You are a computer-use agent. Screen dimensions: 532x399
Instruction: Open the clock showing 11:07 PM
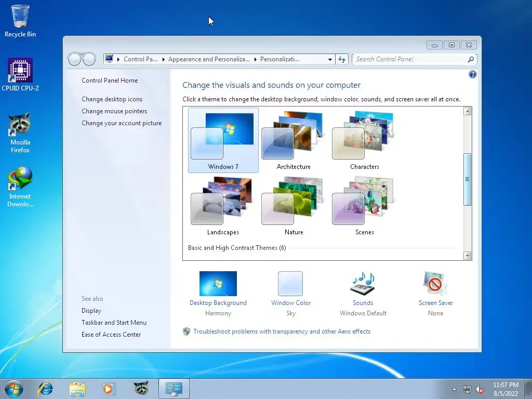pyautogui.click(x=506, y=389)
